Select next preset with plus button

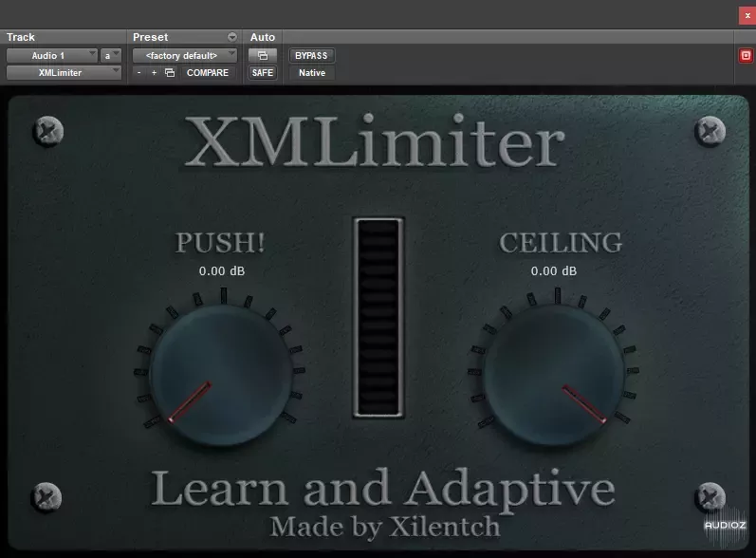155,73
